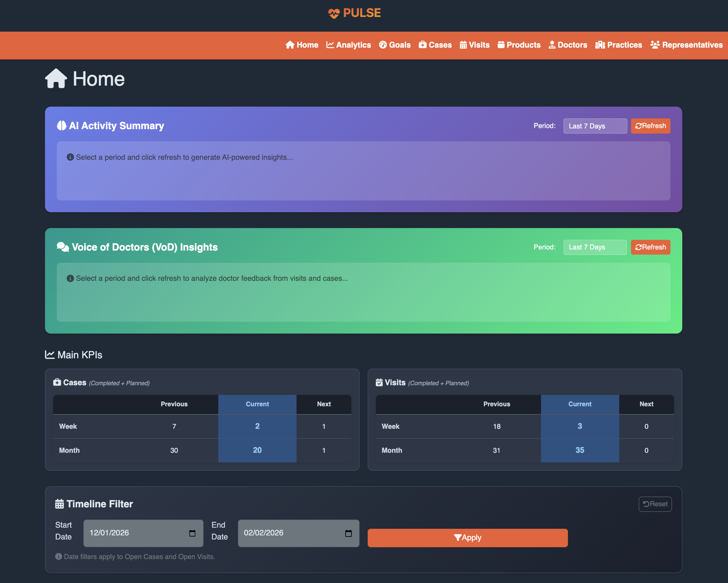Click the info icon beside AI insights placeholder
This screenshot has width=728, height=583.
70,157
